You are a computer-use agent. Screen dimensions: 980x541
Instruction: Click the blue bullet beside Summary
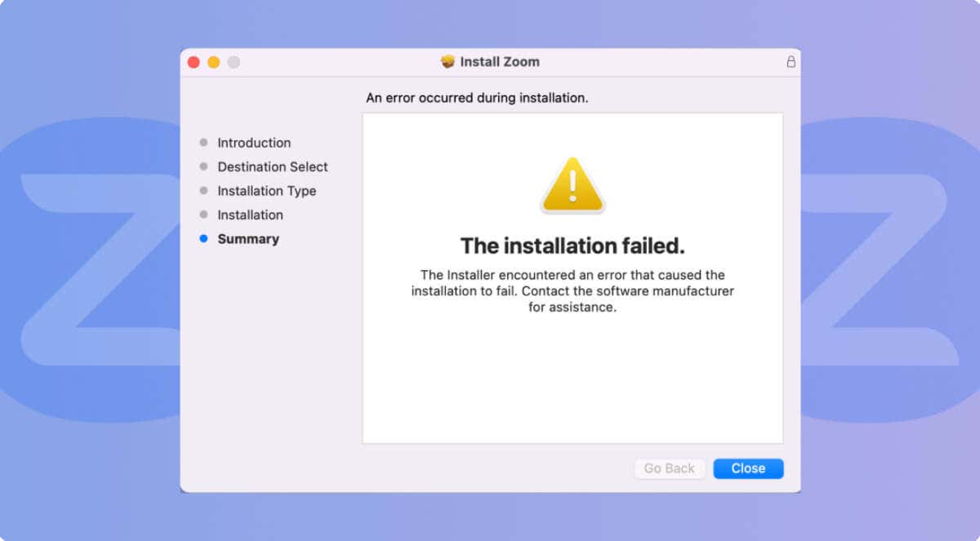(x=203, y=239)
